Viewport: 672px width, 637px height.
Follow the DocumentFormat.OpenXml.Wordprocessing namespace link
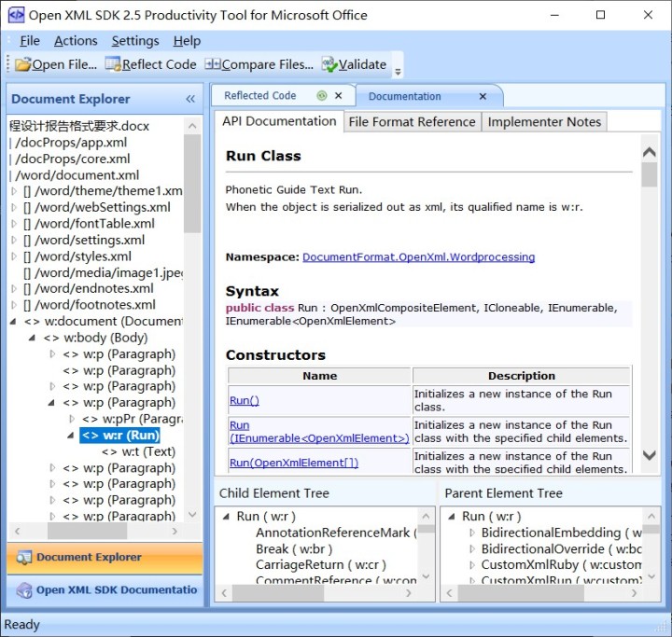pyautogui.click(x=419, y=257)
